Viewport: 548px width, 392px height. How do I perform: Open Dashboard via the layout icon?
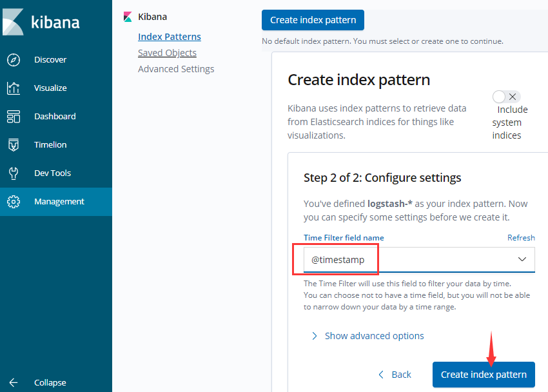(x=14, y=116)
